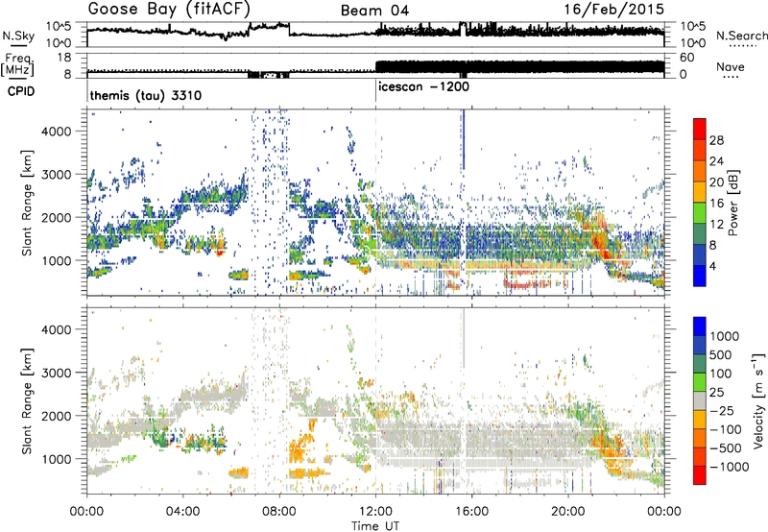Click the 'icescan -1200' text

click(x=423, y=86)
